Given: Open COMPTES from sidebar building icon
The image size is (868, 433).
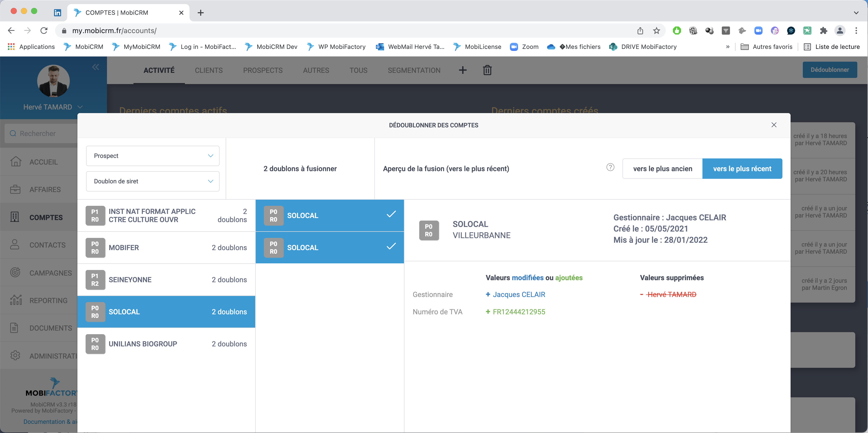Looking at the screenshot, I should click(15, 217).
